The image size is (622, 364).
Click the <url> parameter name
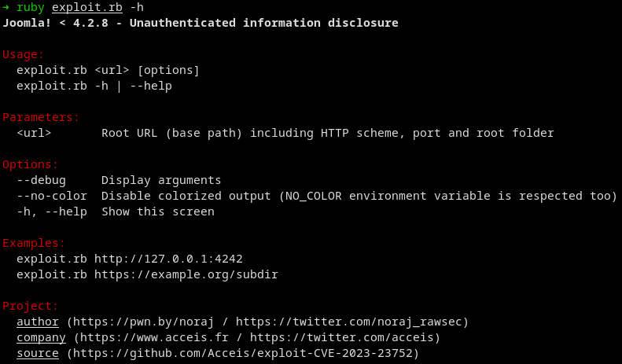(34, 133)
